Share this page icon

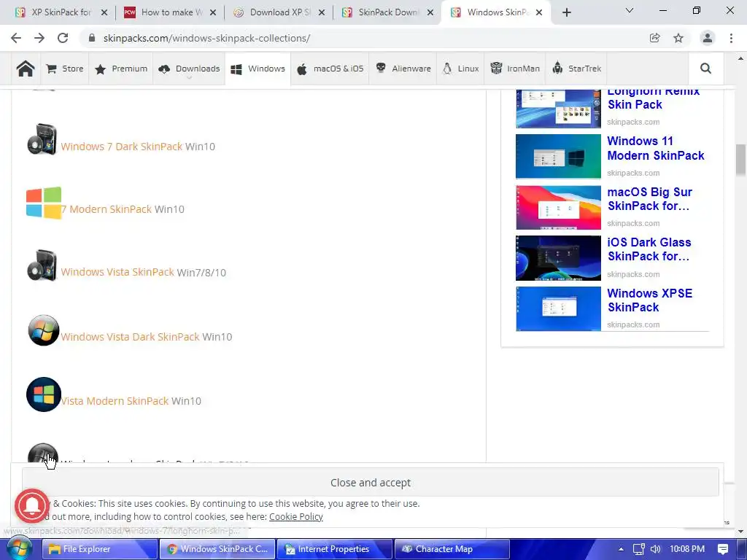pos(655,38)
